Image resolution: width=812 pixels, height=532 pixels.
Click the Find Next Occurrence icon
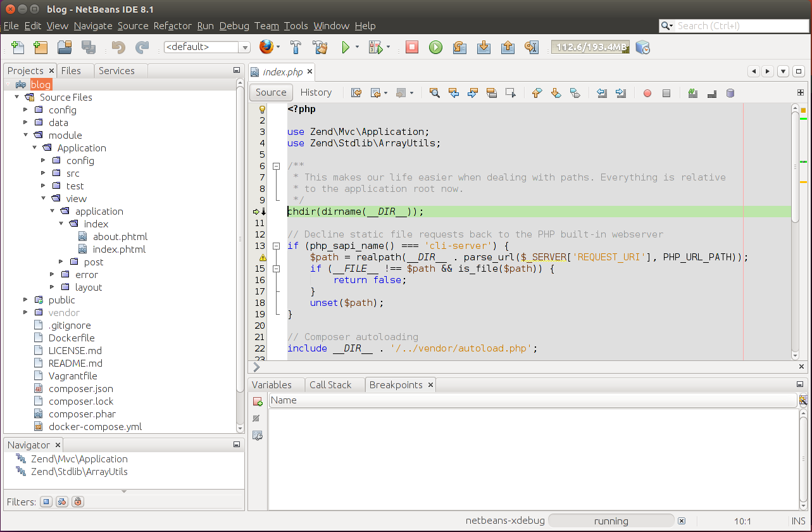tap(473, 92)
